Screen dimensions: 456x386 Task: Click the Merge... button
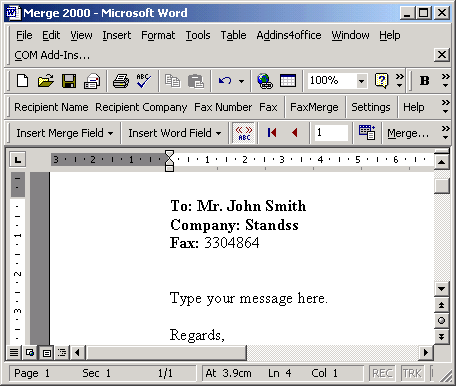(x=408, y=133)
